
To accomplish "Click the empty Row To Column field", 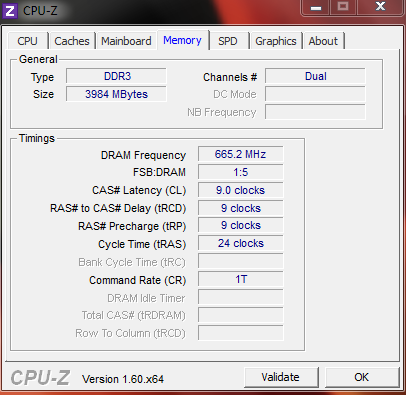I will click(240, 333).
